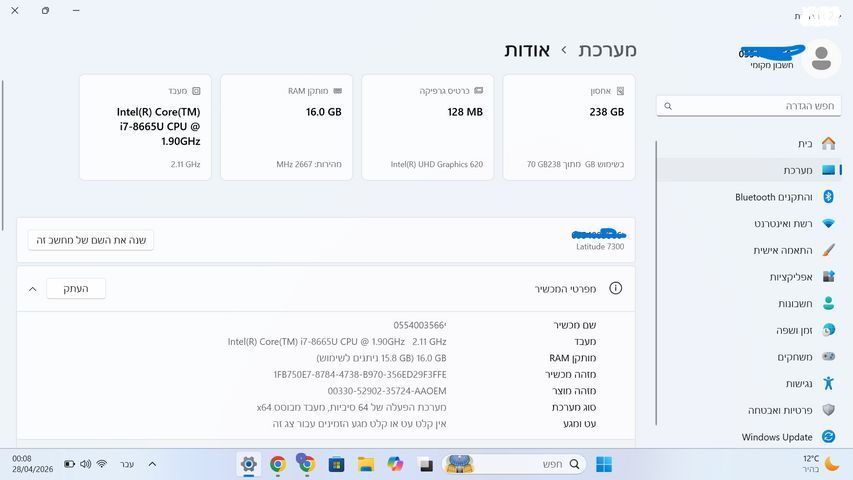
Task: Open the Home (בית) sidebar icon
Action: [x=828, y=144]
